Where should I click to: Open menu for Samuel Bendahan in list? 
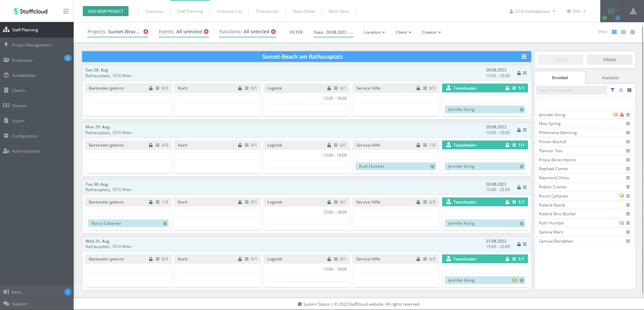click(628, 241)
